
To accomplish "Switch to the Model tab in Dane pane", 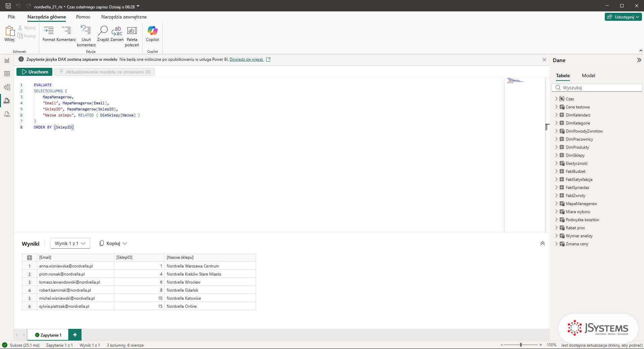I will 588,76.
